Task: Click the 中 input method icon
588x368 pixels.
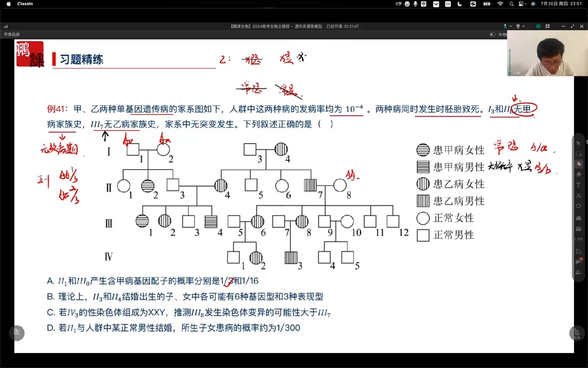Action: tap(424, 4)
